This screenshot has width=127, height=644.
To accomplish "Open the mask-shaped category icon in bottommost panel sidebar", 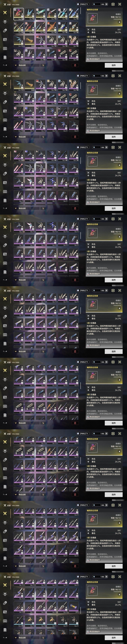I will tap(5, 621).
